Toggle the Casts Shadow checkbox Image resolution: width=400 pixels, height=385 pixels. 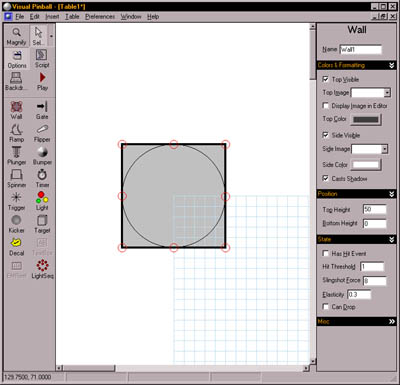click(x=326, y=178)
